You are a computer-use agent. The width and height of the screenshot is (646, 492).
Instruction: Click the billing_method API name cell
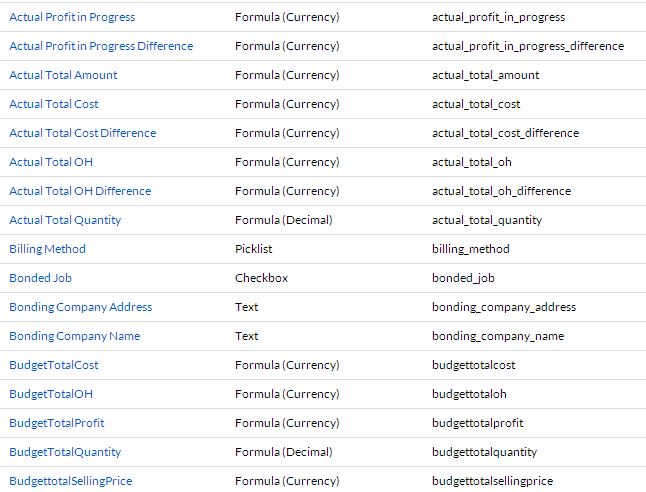coord(470,249)
